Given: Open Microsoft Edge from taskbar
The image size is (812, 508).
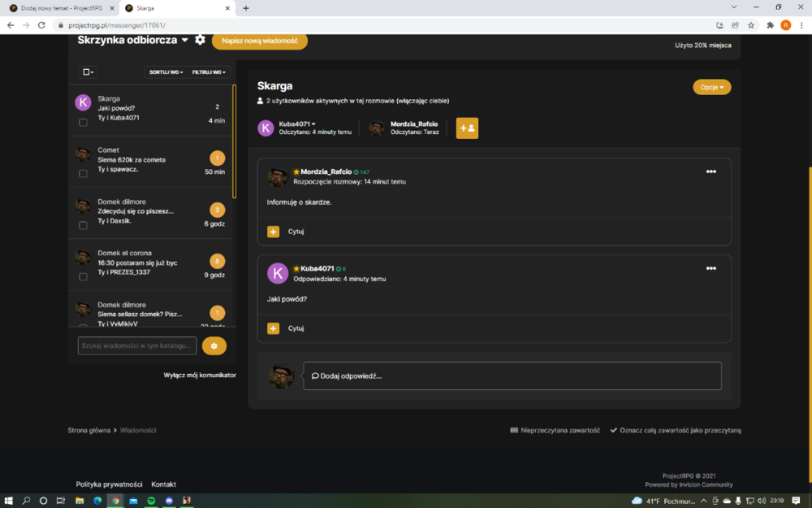Looking at the screenshot, I should [x=97, y=500].
